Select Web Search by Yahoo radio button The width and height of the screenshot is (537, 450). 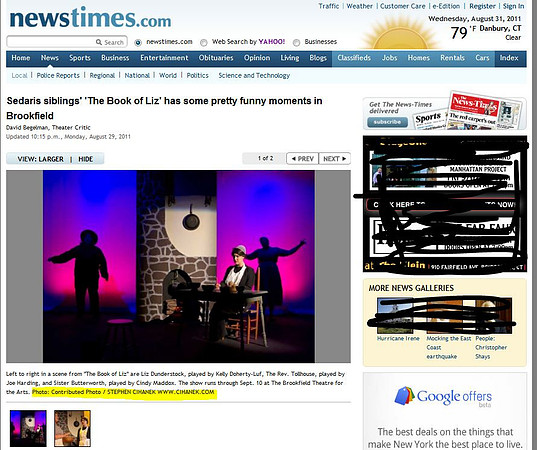(x=203, y=42)
